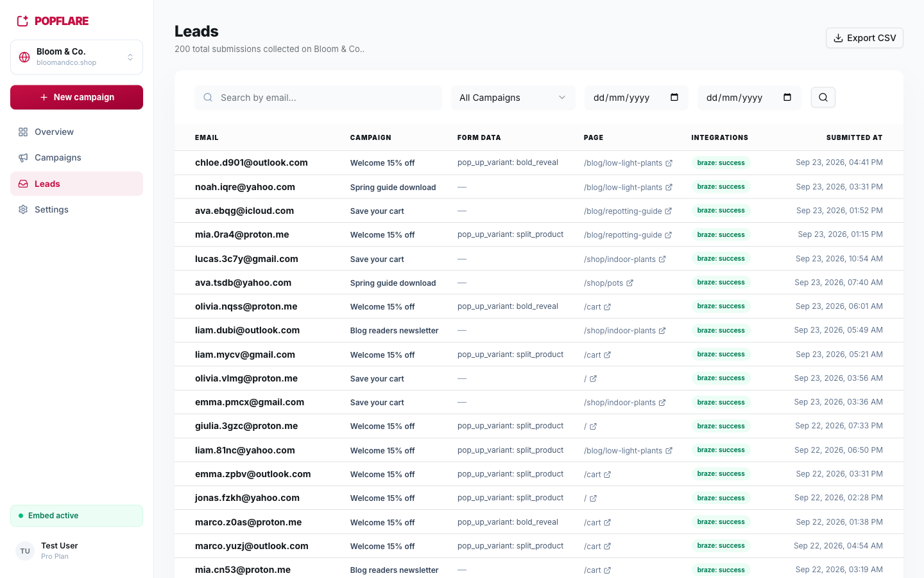Viewport: 924px width, 578px height.
Task: Export leads as CSV
Action: [864, 38]
